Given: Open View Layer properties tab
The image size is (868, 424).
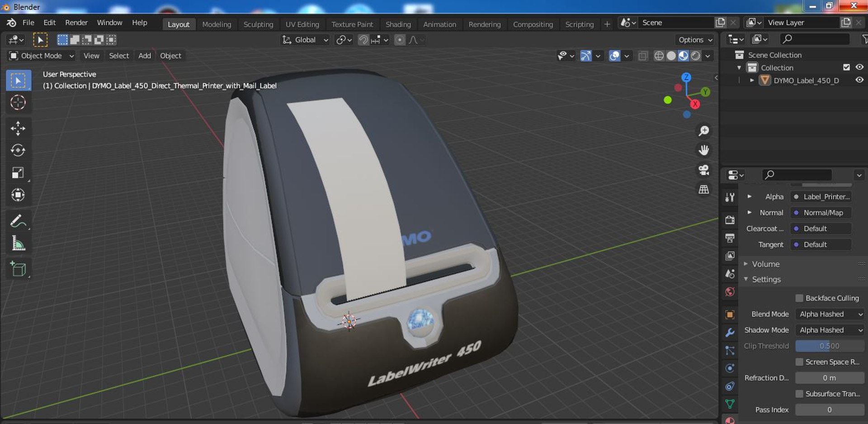Looking at the screenshot, I should coord(730,256).
